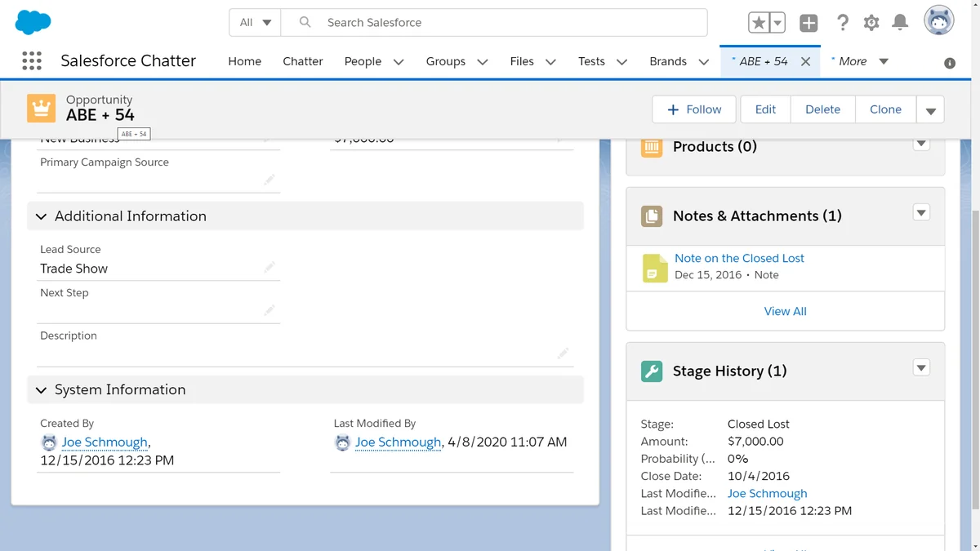Click the Last Modified By avatar icon

[x=342, y=442]
